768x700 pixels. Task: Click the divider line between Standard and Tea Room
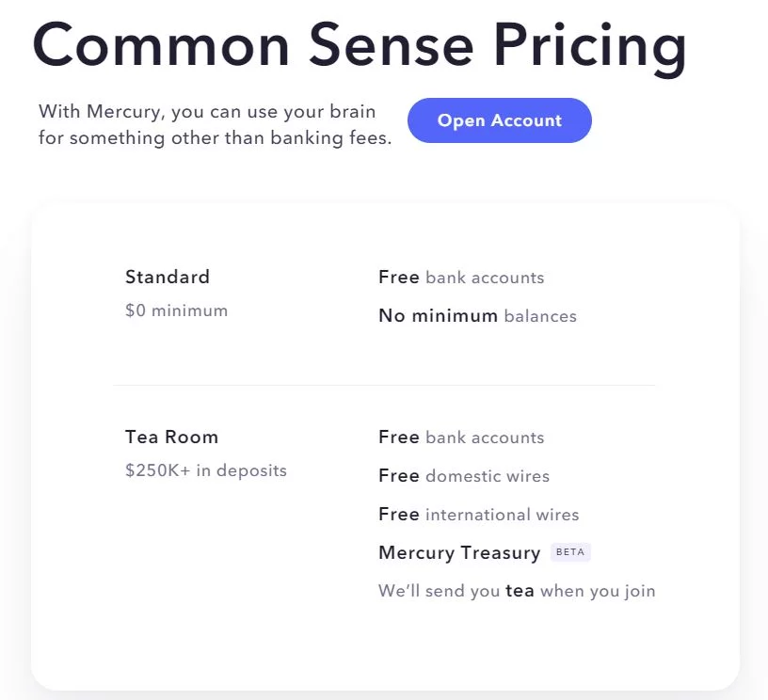[x=384, y=385]
